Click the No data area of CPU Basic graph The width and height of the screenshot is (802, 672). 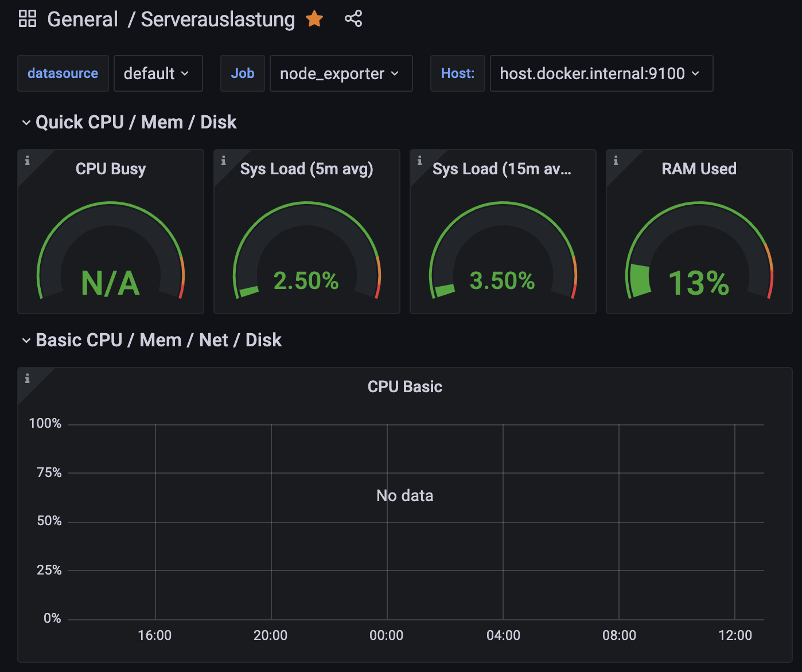(404, 495)
